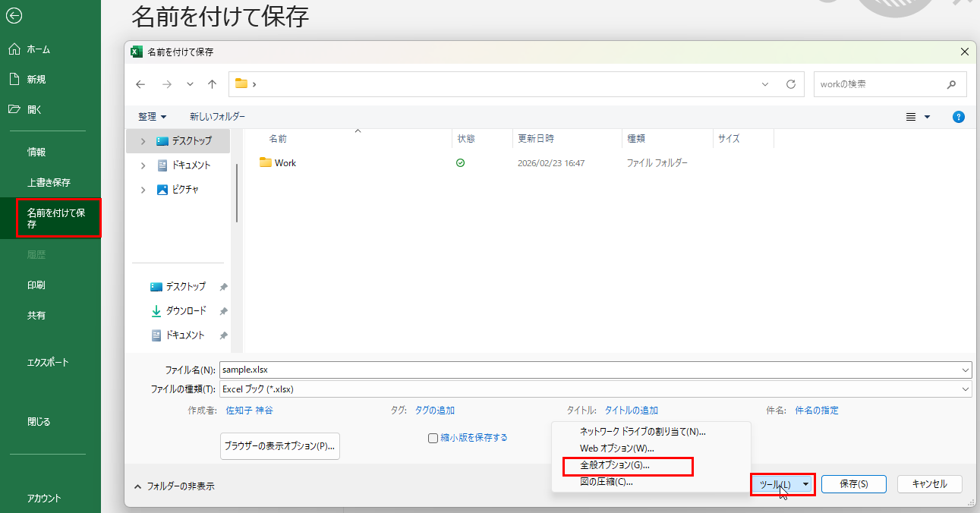Screen dimensions: 980x513
Task: Select 図の圧縮 menu entry
Action: tap(606, 482)
